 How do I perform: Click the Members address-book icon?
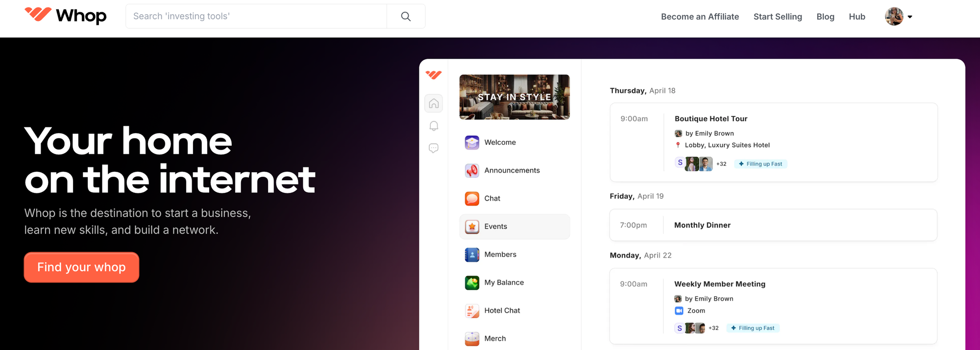pyautogui.click(x=472, y=255)
